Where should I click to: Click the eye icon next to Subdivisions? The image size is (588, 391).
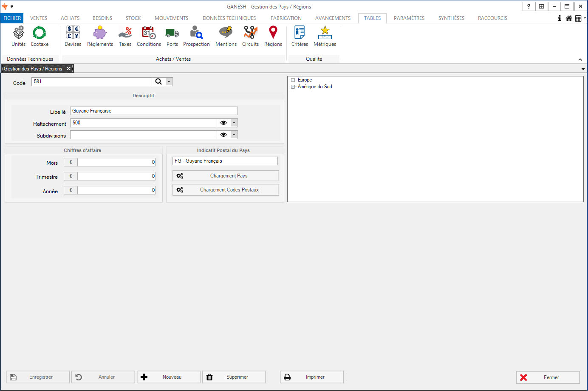click(x=223, y=135)
